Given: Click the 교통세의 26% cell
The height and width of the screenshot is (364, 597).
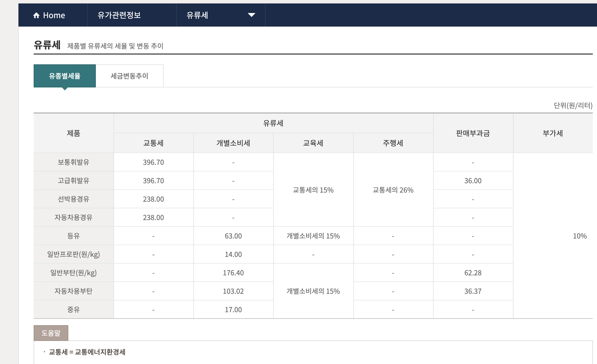Looking at the screenshot, I should click(x=393, y=190).
